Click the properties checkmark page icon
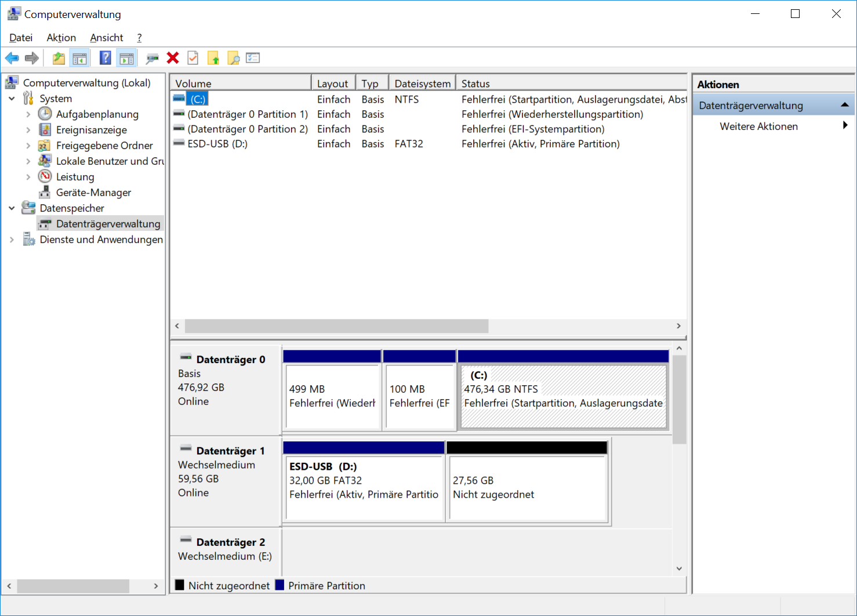The height and width of the screenshot is (616, 857). [x=193, y=58]
